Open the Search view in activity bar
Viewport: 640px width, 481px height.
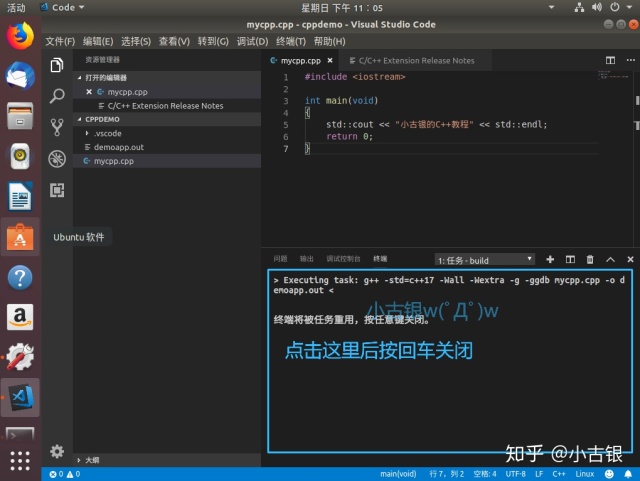57,96
